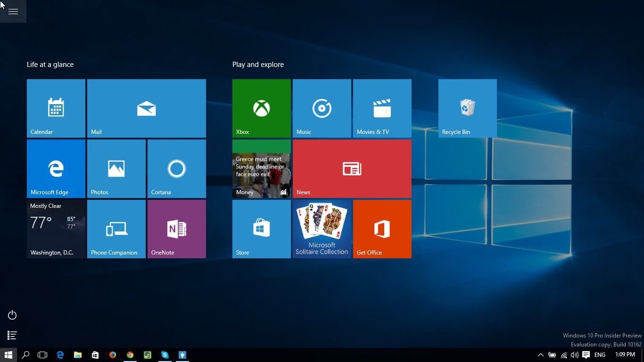The height and width of the screenshot is (362, 644).
Task: Open the Movies & TV tile
Action: [x=382, y=108]
